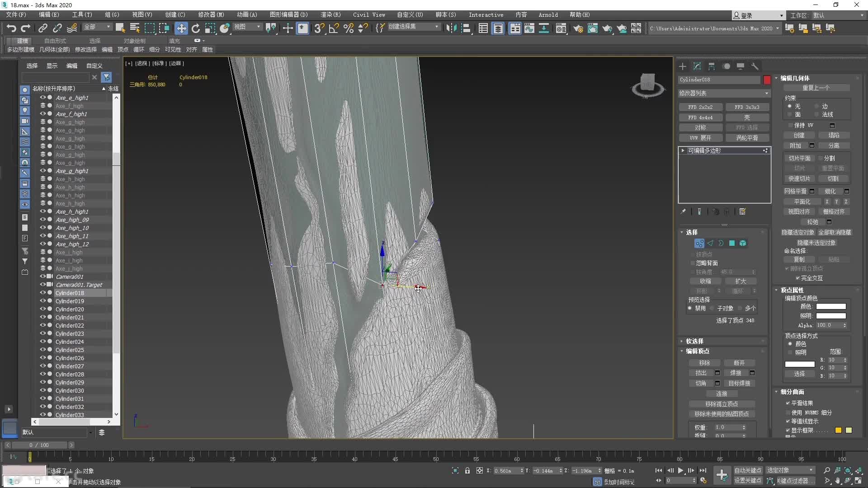Toggle the 忽略背面 checkbox

coord(692,263)
